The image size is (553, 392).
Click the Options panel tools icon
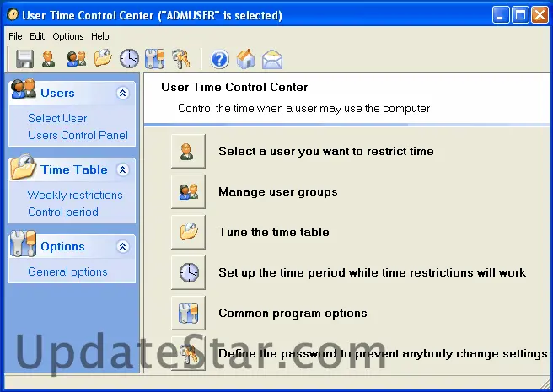click(23, 244)
